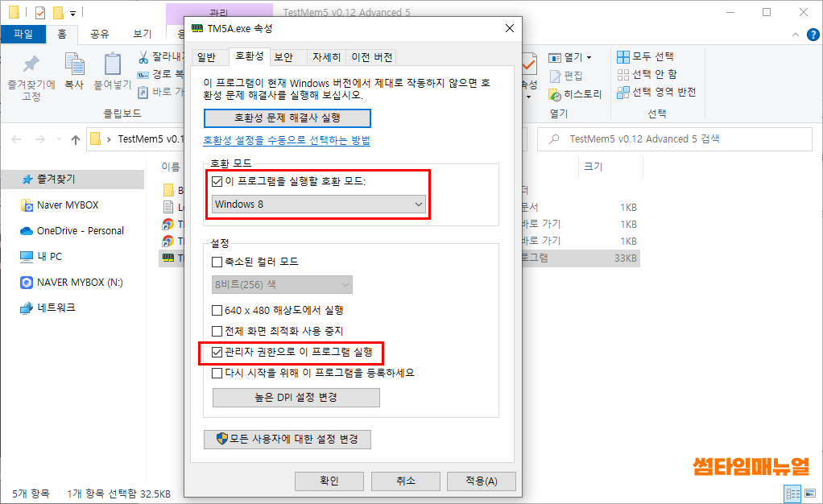Switch to the Details tab in properties
The height and width of the screenshot is (504, 823).
[x=326, y=57]
